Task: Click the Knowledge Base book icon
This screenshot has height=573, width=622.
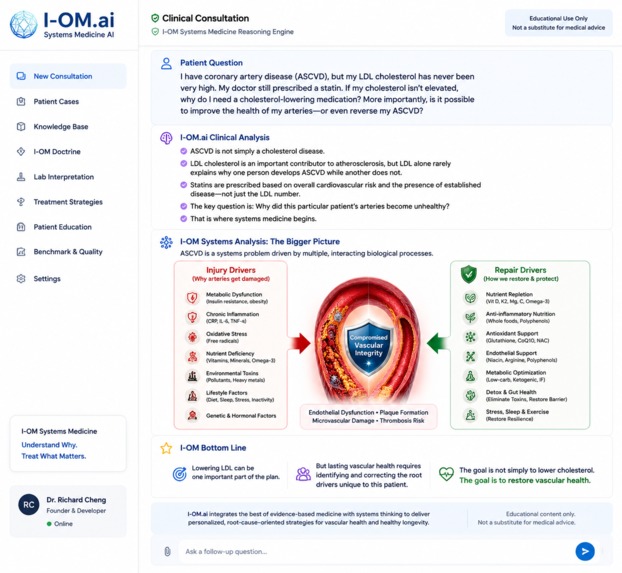Action: (21, 127)
